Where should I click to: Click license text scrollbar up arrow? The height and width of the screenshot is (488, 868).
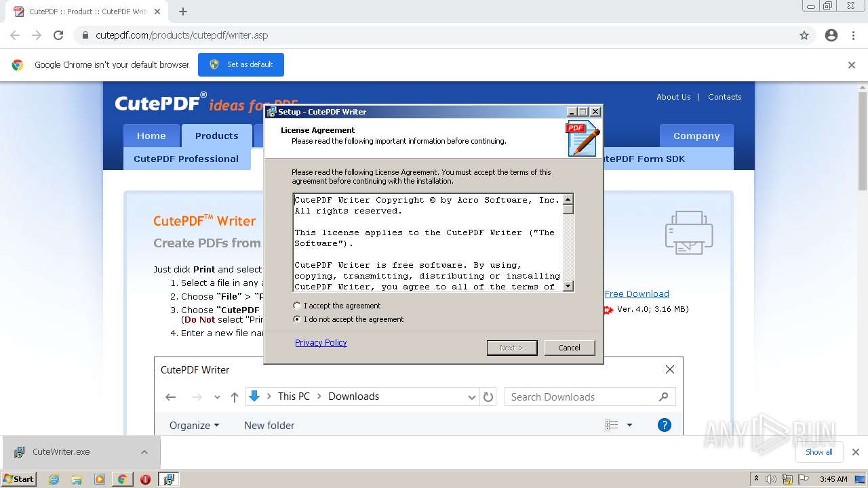pyautogui.click(x=568, y=199)
